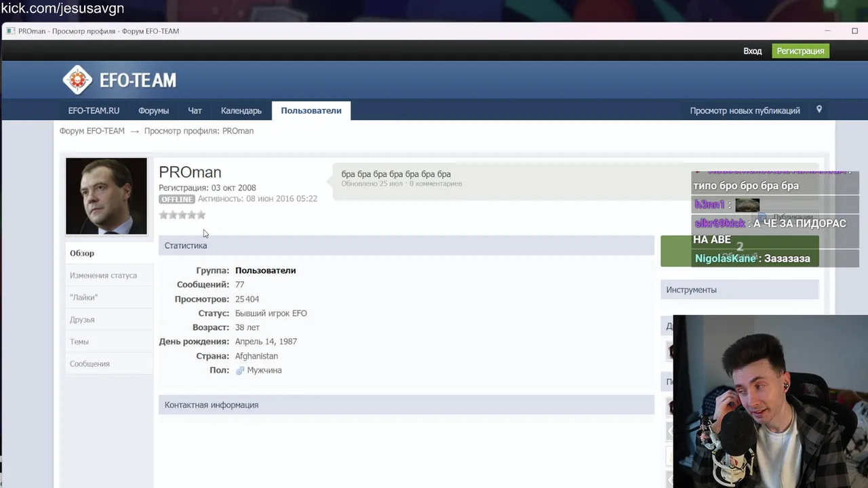Image resolution: width=868 pixels, height=488 pixels.
Task: Open the Форумы menu item
Action: coord(153,110)
